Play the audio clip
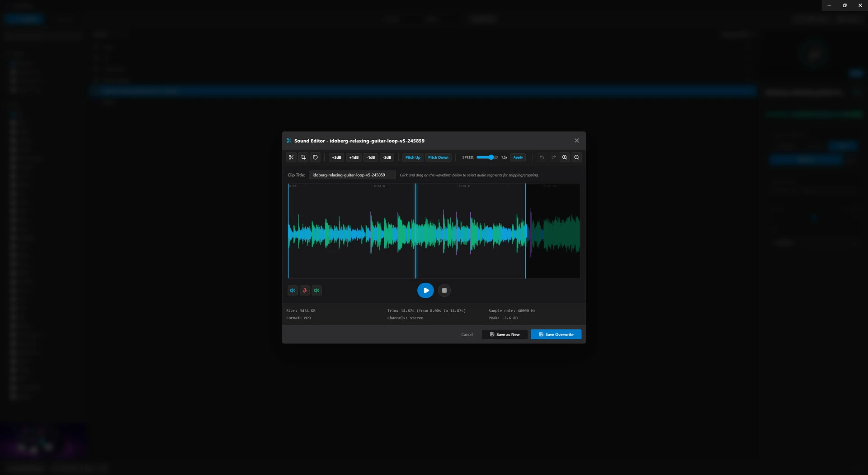 (x=425, y=290)
